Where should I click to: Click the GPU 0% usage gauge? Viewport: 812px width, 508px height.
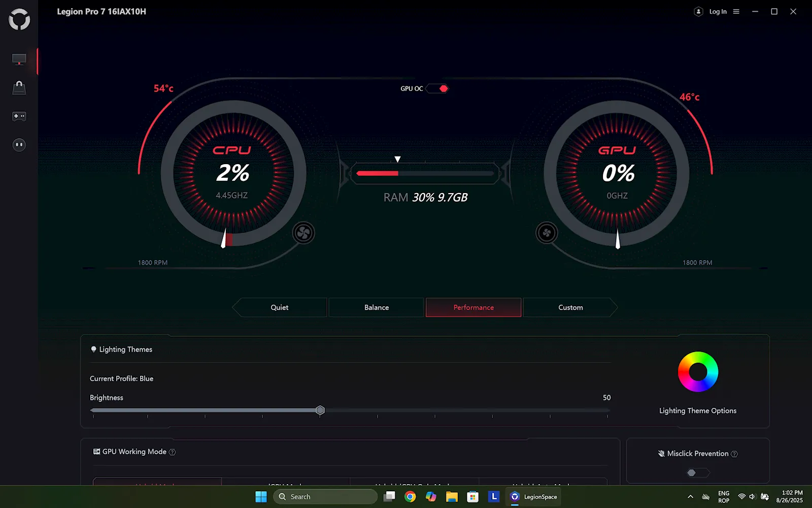(x=617, y=173)
